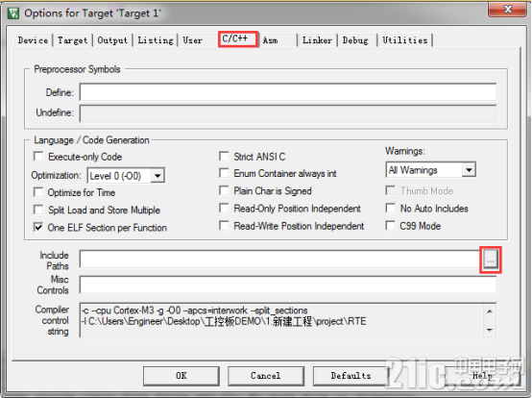This screenshot has width=532, height=398.
Task: Tick the Strict ANSI C option
Action: click(x=224, y=157)
